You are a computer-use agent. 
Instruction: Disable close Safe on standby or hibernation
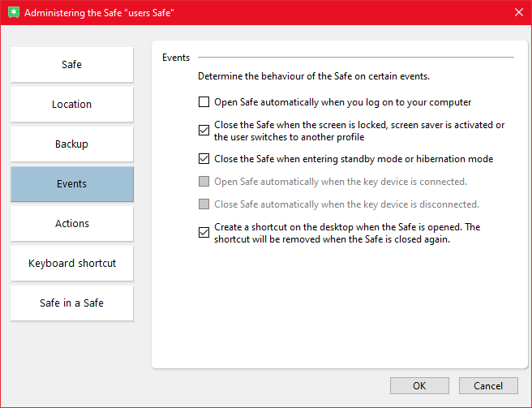[x=204, y=160]
